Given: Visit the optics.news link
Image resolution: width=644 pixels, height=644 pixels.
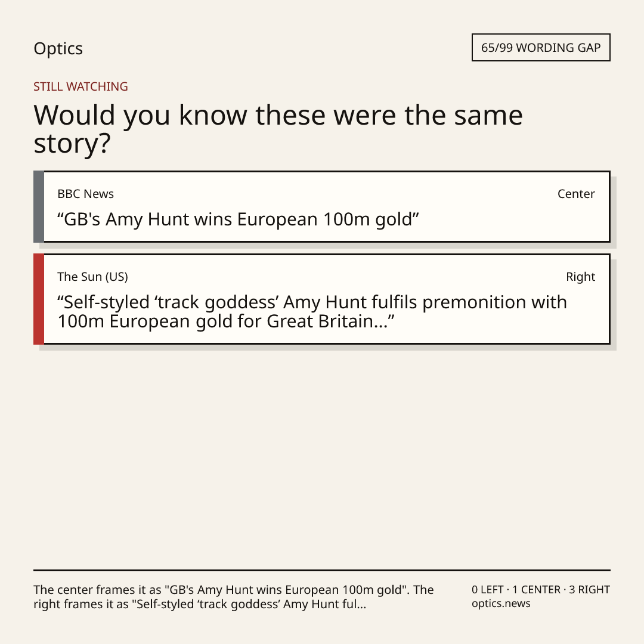Looking at the screenshot, I should (x=501, y=603).
